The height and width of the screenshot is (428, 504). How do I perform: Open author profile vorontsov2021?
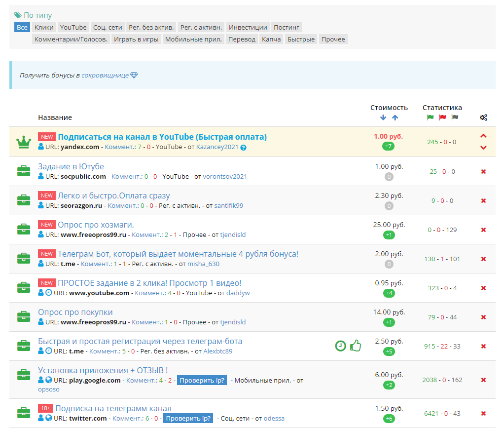point(225,176)
